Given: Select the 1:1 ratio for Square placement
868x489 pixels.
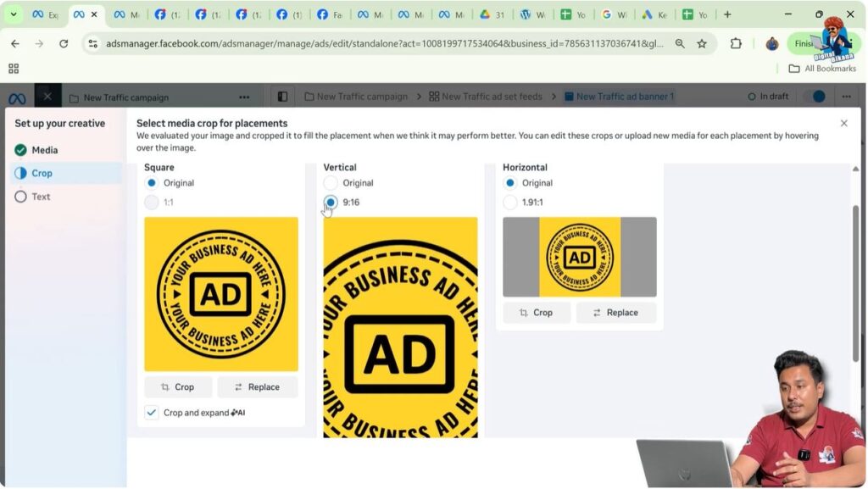Looking at the screenshot, I should [151, 203].
